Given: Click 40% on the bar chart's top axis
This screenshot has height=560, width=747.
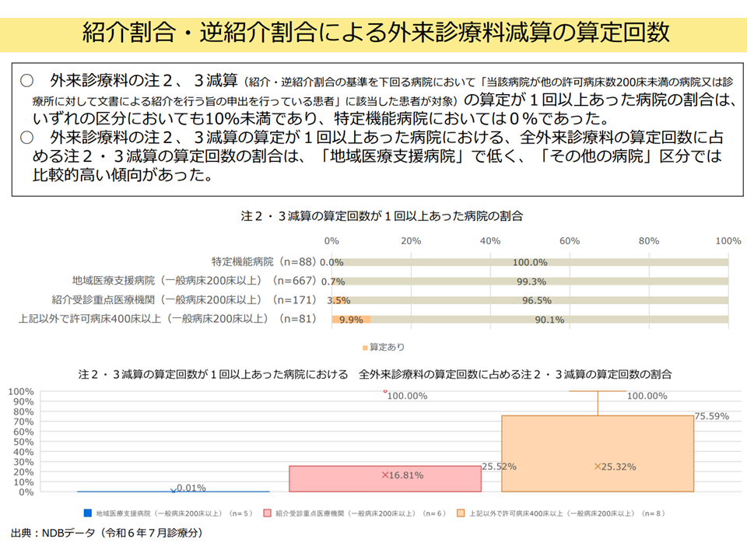Looking at the screenshot, I should pos(490,241).
